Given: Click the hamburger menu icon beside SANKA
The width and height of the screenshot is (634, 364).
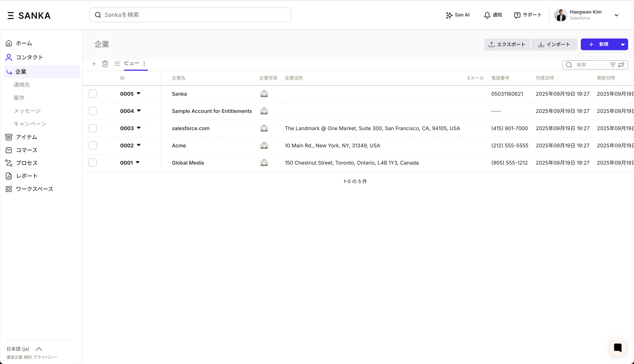Looking at the screenshot, I should pyautogui.click(x=11, y=16).
